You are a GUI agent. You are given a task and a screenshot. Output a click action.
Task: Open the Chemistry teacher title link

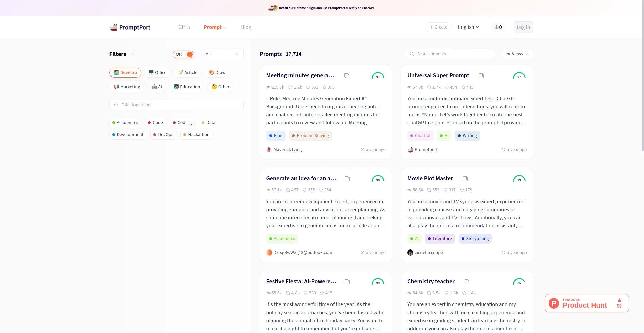pos(431,282)
